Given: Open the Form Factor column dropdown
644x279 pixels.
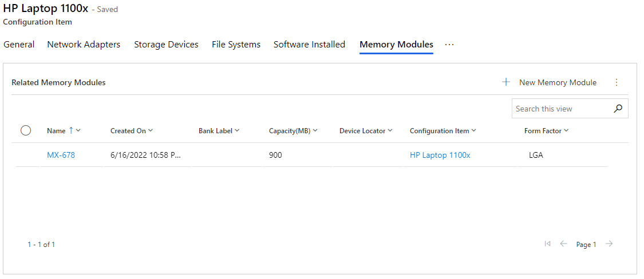Looking at the screenshot, I should pos(566,130).
